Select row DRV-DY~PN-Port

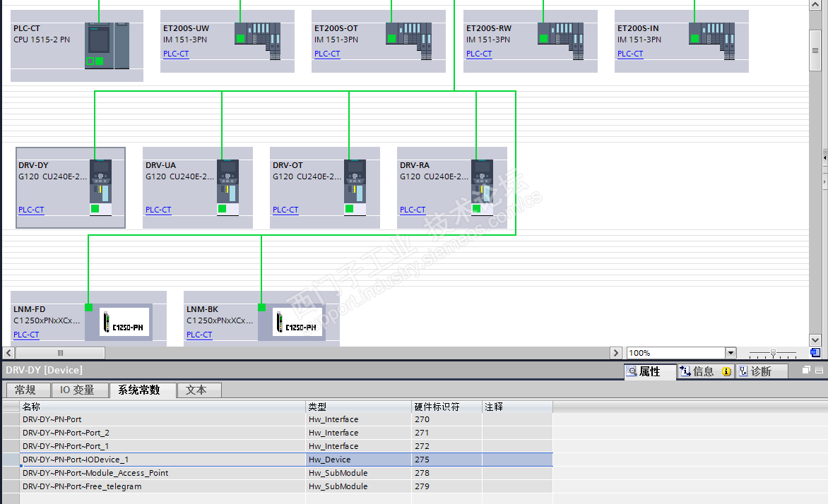(x=277, y=419)
